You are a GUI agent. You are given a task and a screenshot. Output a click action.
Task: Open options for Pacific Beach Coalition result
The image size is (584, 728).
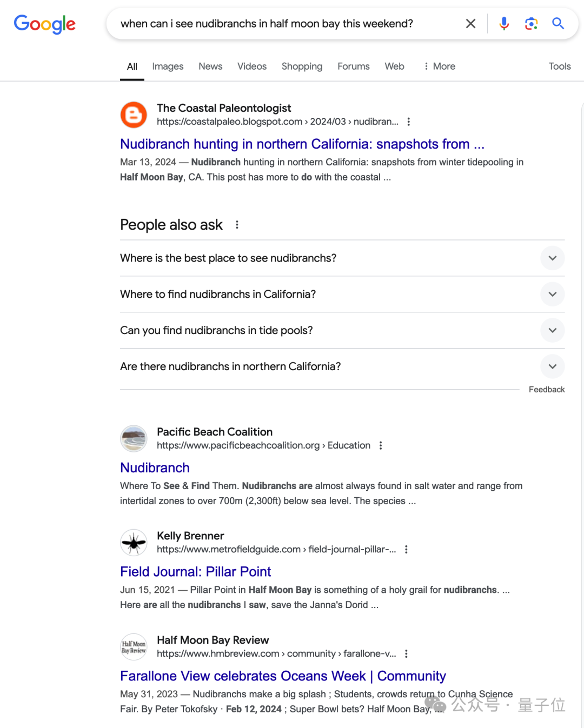point(381,445)
